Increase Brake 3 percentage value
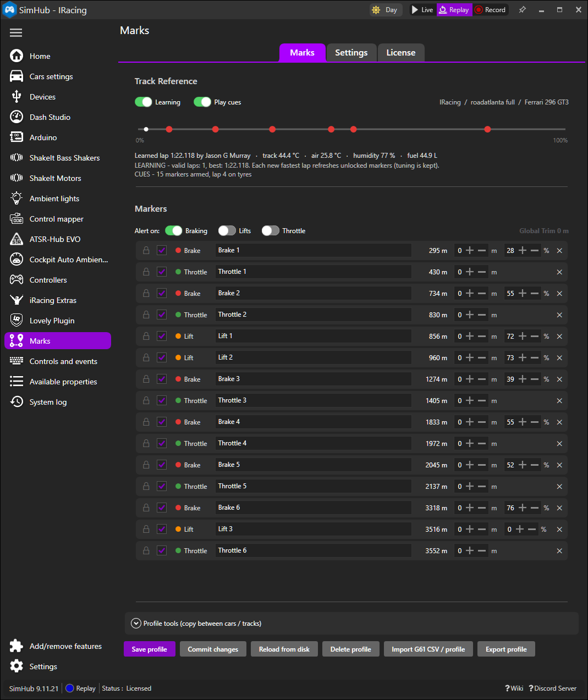The width and height of the screenshot is (588, 700). (x=523, y=379)
